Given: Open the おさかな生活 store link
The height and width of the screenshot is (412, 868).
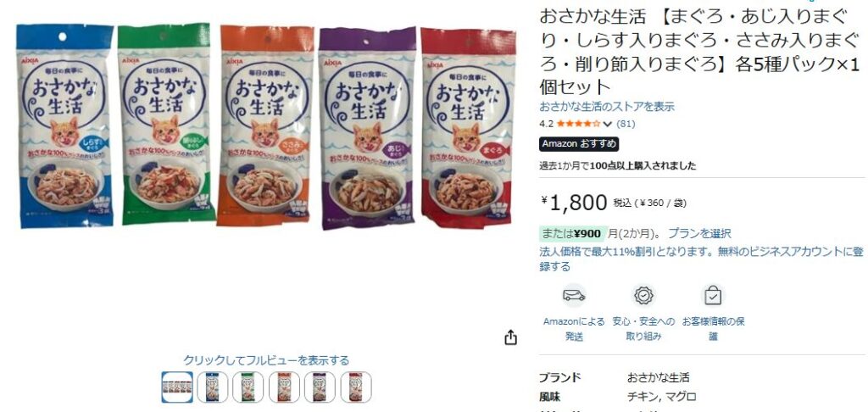Looking at the screenshot, I should click(x=607, y=107).
